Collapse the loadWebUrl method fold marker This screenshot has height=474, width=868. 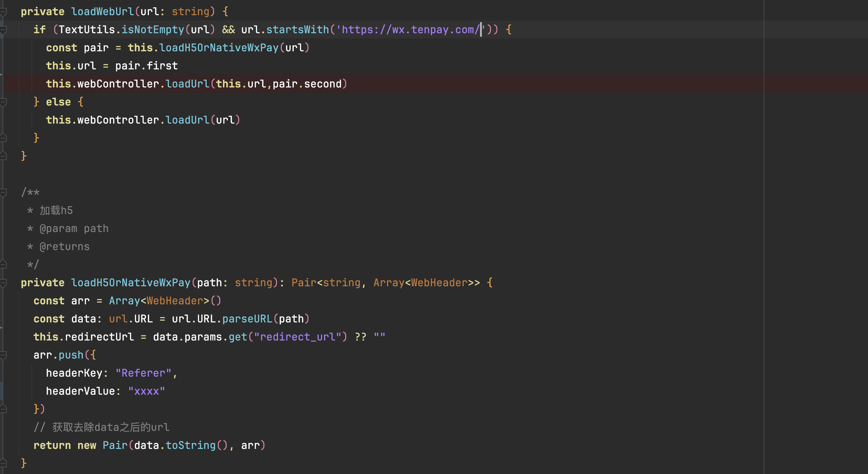(3, 12)
